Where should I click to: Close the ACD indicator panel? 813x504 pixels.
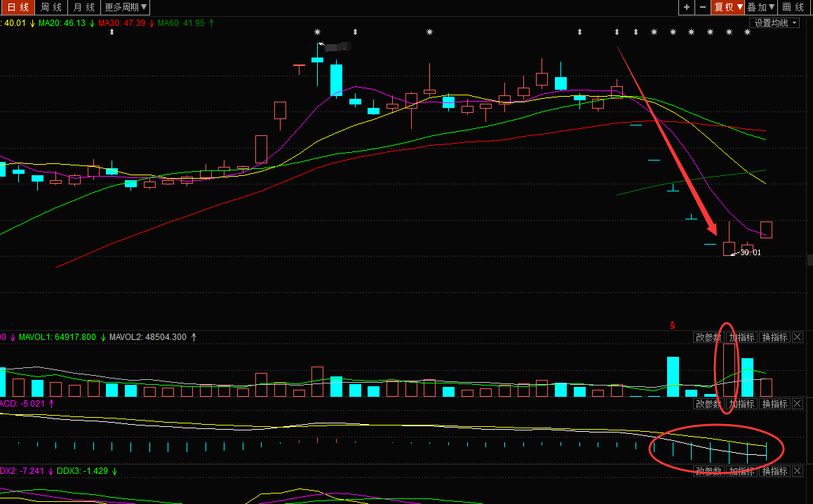[x=798, y=404]
